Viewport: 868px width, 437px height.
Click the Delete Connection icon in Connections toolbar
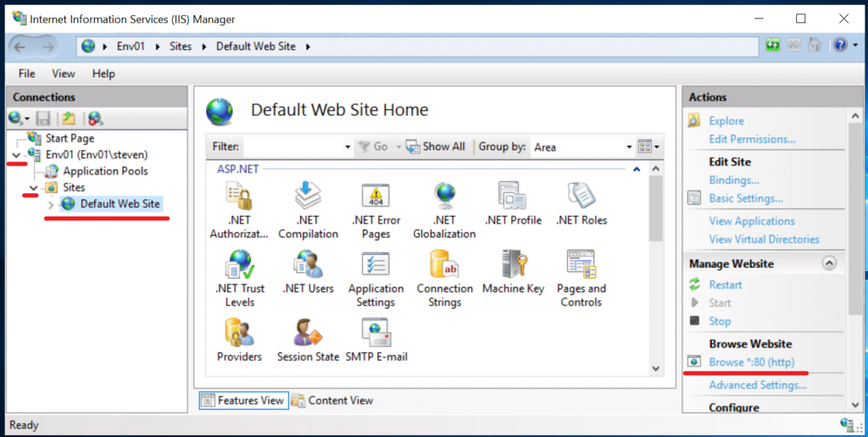coord(95,119)
